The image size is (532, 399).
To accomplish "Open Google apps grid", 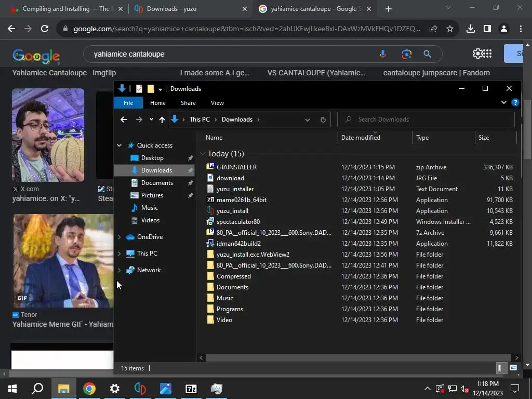I will [x=487, y=54].
